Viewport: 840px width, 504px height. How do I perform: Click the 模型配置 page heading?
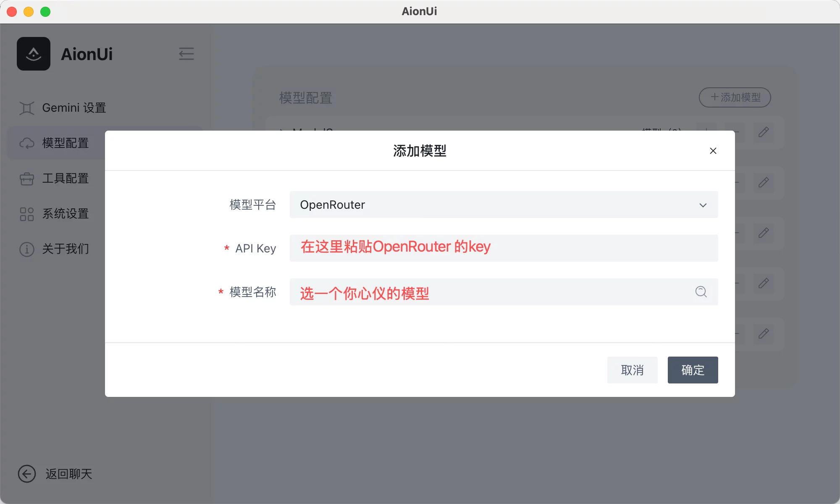[306, 98]
